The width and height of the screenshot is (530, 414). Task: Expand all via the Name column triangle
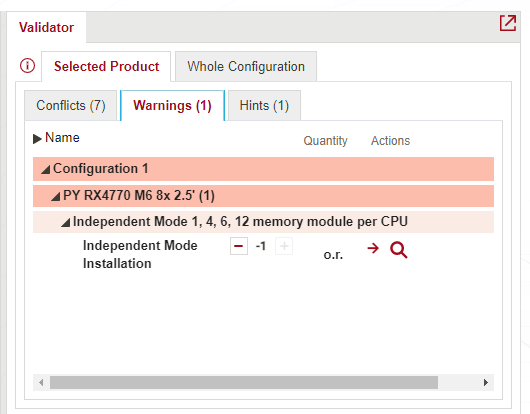tap(37, 139)
